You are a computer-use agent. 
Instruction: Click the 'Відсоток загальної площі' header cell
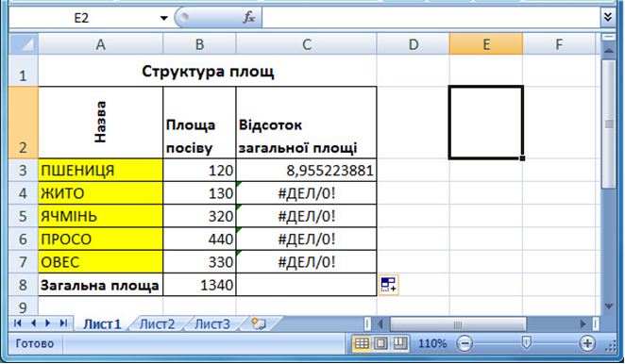coord(306,123)
